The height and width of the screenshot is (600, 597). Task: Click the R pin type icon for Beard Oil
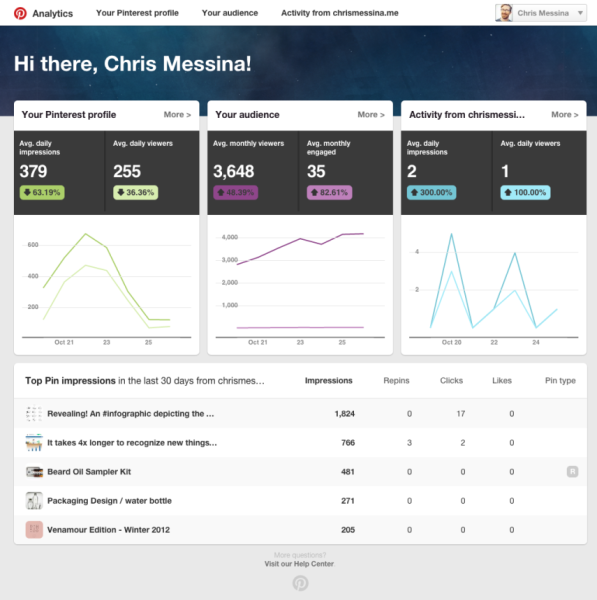572,471
